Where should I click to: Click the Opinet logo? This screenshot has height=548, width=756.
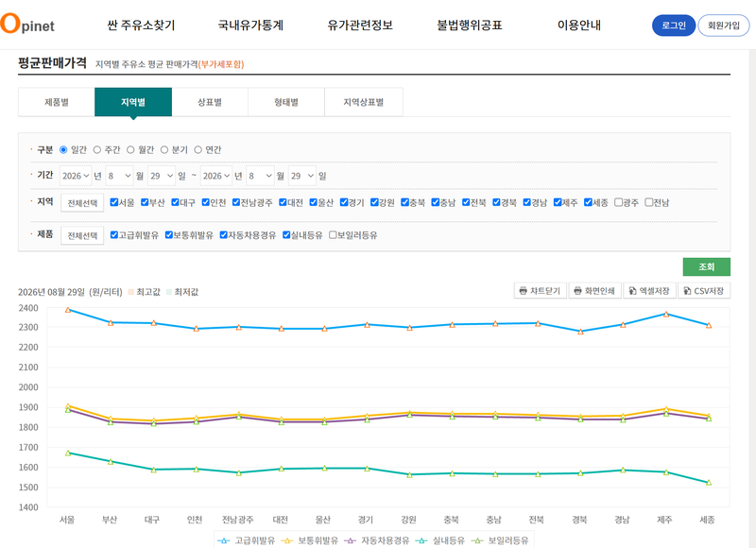27,25
